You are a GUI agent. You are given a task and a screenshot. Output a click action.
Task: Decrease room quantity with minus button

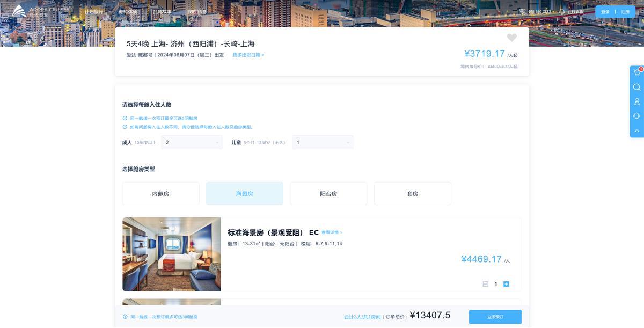pos(485,284)
